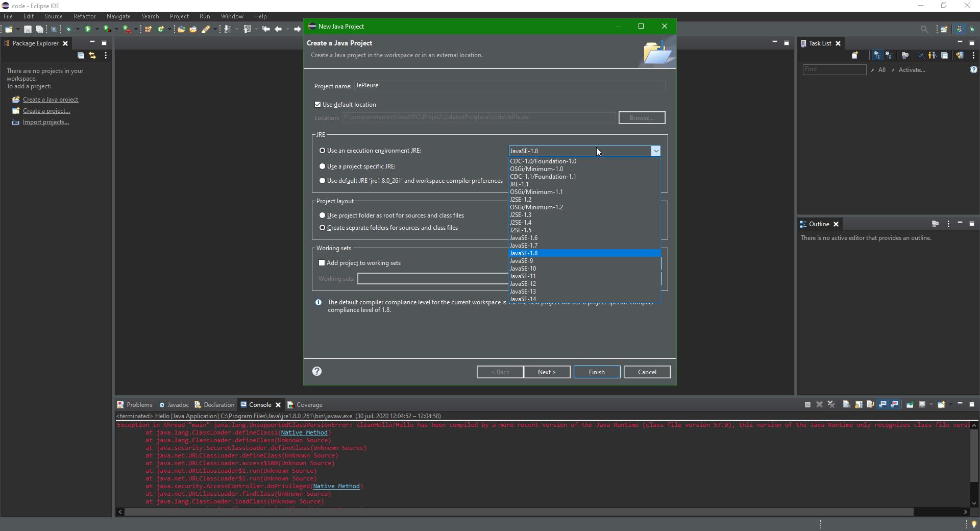Clear the Console output icon
This screenshot has width=980, height=531.
tap(847, 404)
